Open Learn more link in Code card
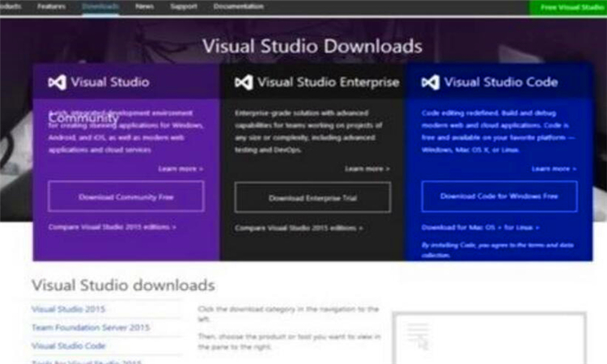 click(554, 169)
